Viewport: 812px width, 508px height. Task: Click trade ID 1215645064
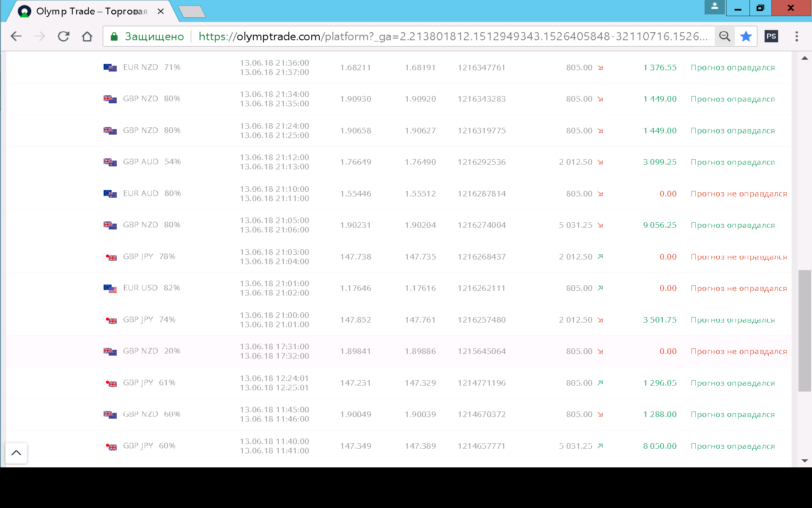tap(482, 351)
